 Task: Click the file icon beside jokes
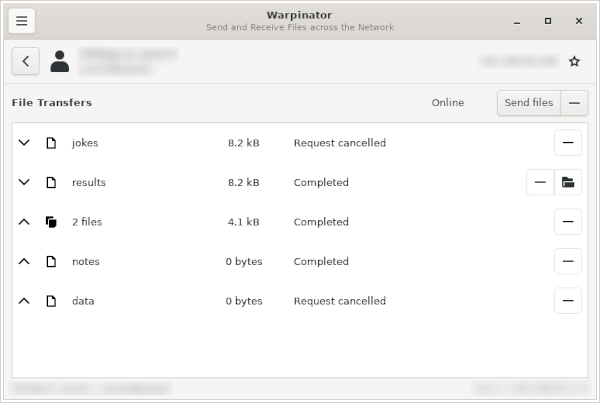click(x=51, y=143)
